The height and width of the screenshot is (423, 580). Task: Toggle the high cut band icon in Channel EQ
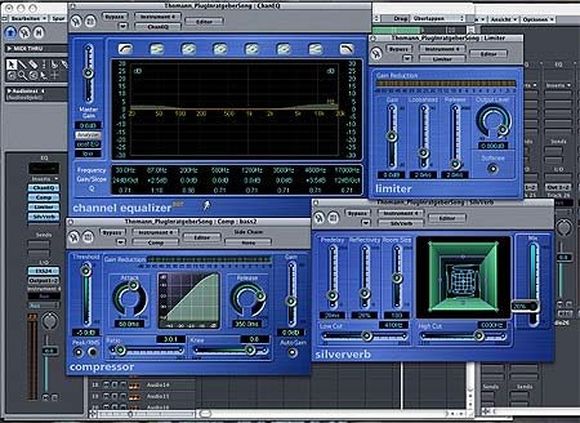347,48
